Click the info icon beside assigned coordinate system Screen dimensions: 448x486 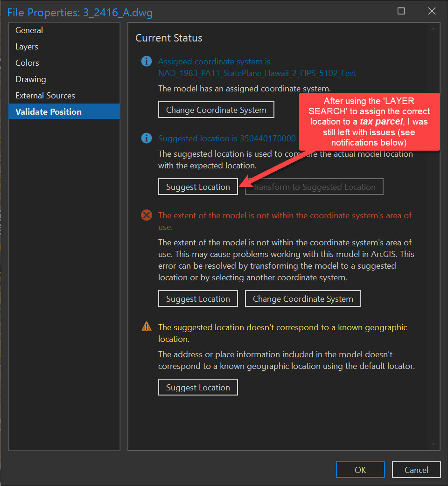pyautogui.click(x=147, y=61)
